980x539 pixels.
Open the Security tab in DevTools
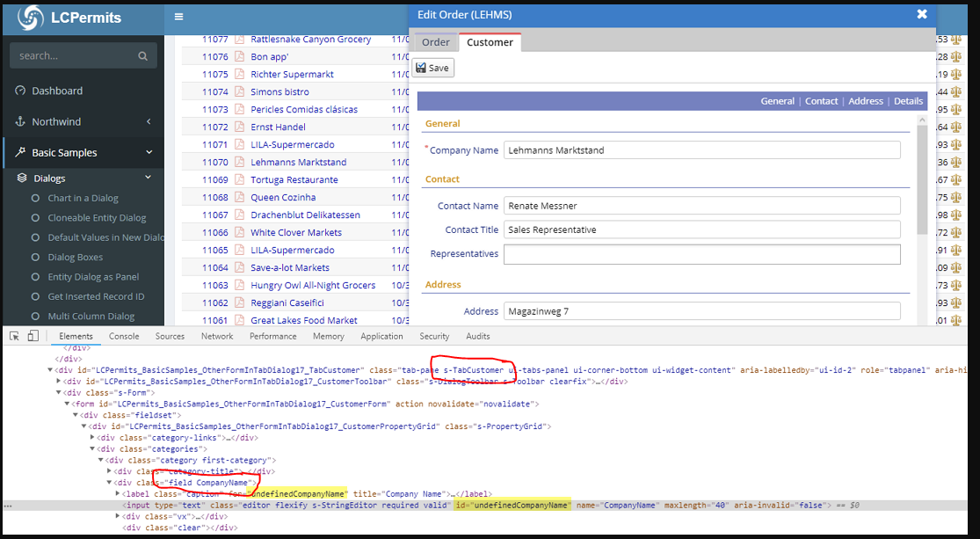point(434,336)
